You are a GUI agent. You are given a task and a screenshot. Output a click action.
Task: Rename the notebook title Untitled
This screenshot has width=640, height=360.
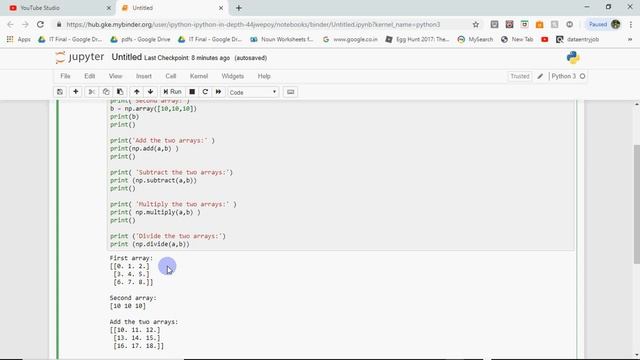coord(127,57)
